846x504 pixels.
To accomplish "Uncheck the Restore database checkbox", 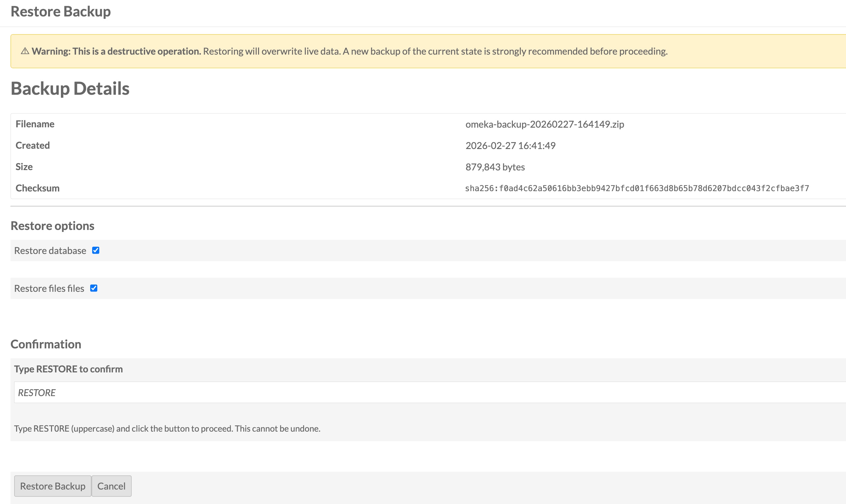I will [x=96, y=250].
